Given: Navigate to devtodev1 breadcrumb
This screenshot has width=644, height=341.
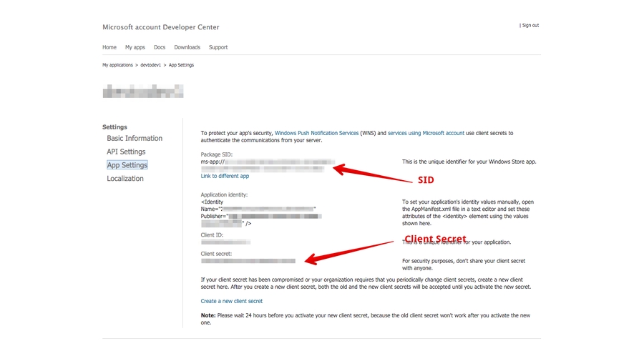Looking at the screenshot, I should tap(151, 65).
